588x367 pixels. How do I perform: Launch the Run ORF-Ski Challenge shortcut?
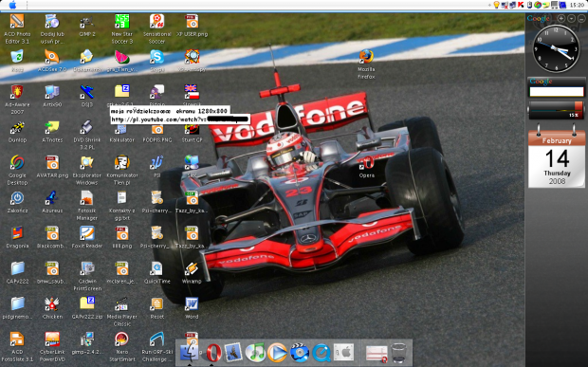coord(157,347)
